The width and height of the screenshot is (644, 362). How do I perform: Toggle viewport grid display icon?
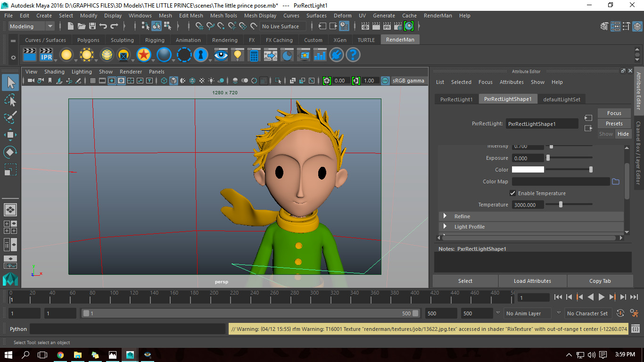click(93, 81)
